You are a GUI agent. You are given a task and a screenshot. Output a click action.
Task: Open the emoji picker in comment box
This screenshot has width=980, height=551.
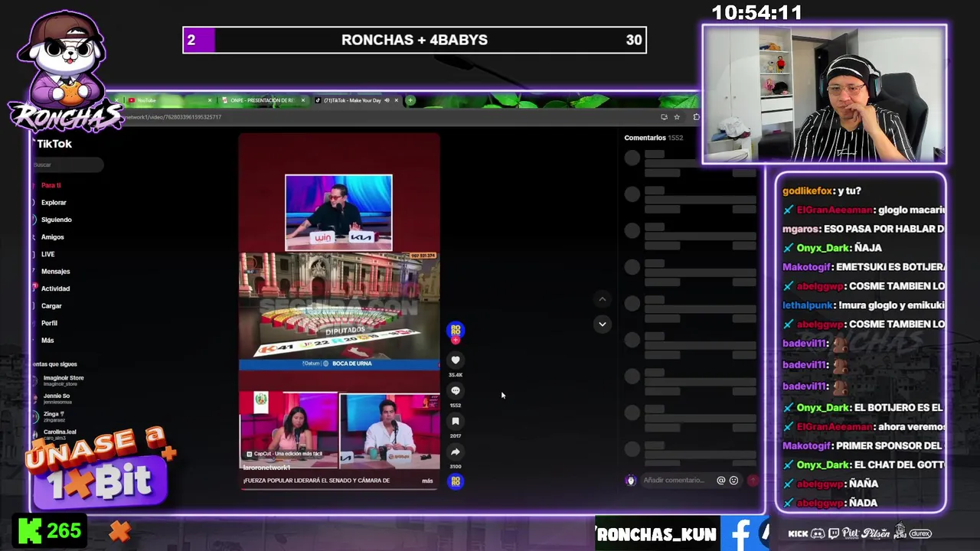(x=733, y=481)
